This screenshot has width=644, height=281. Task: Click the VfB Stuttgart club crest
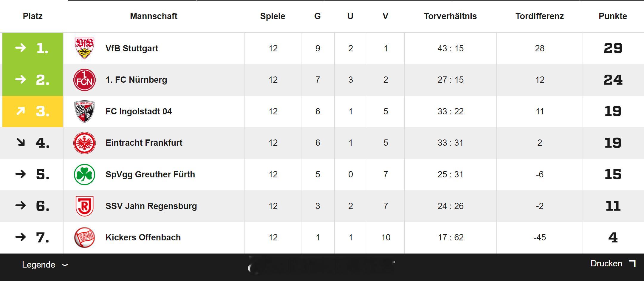(x=84, y=48)
